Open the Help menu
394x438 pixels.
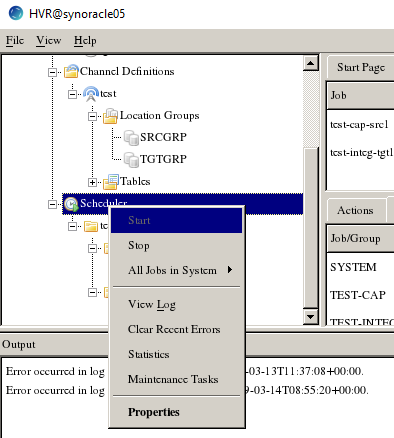[x=85, y=41]
